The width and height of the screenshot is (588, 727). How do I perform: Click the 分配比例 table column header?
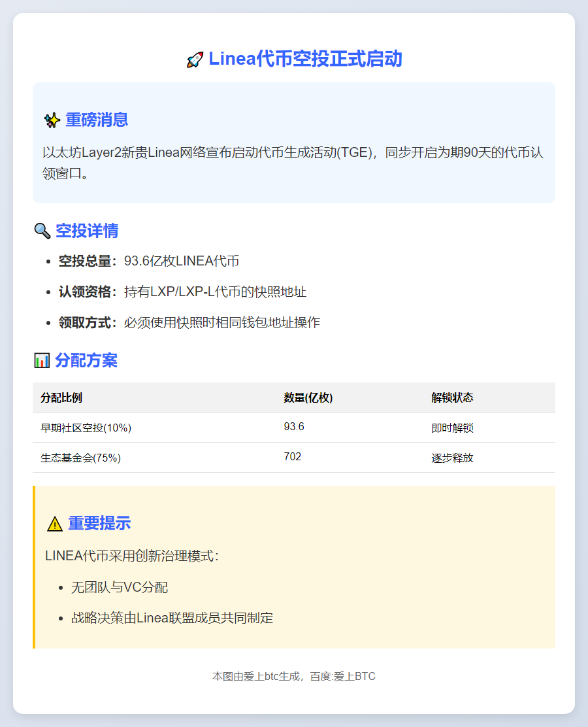click(x=61, y=397)
